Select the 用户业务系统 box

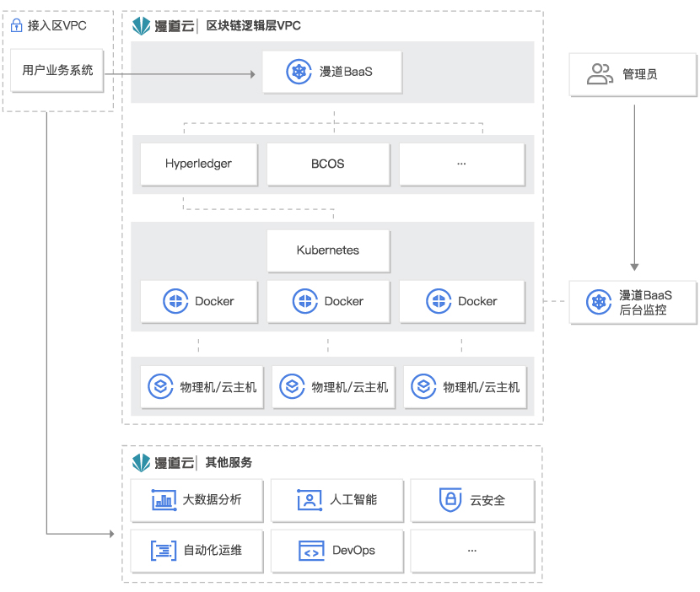tap(57, 71)
